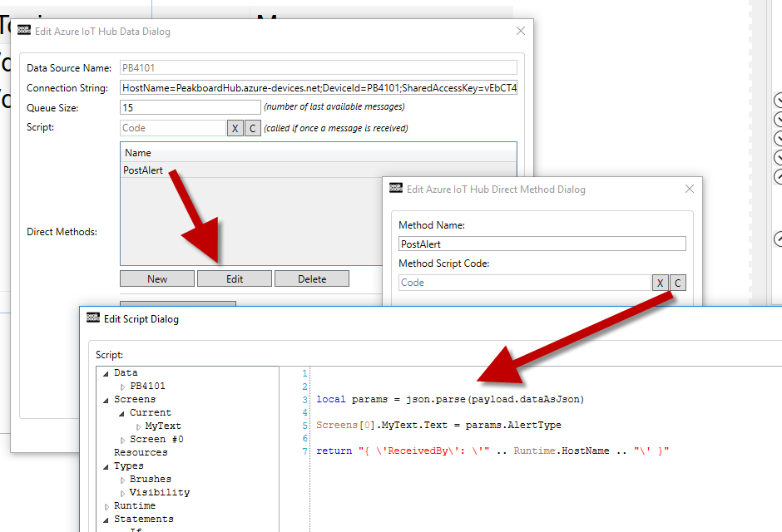The image size is (782, 532).
Task: Click the C button next to Script field
Action: tap(252, 128)
